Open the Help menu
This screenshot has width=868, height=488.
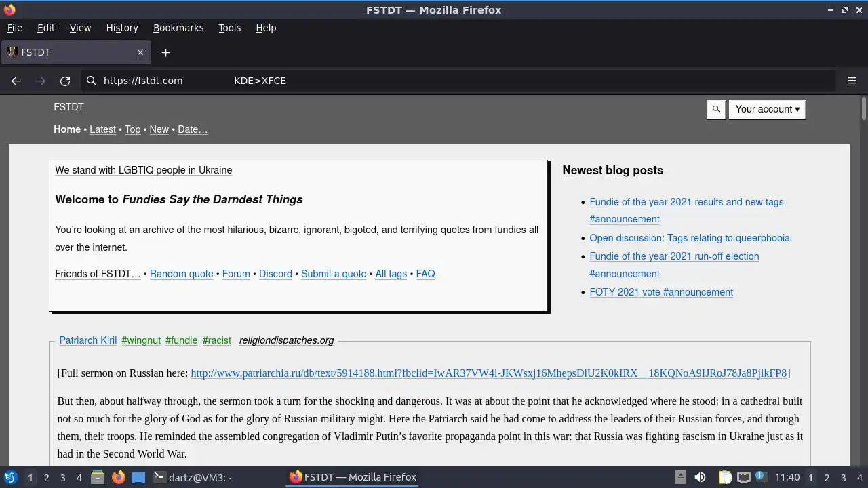(266, 28)
